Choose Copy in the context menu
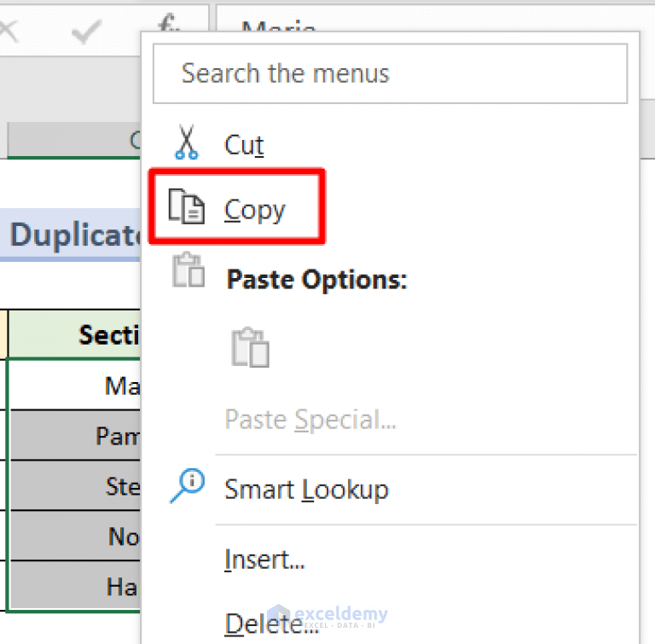Image resolution: width=655 pixels, height=644 pixels. point(254,210)
